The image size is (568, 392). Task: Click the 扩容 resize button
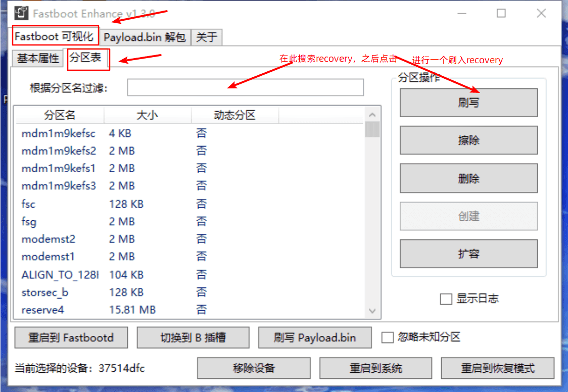click(468, 254)
